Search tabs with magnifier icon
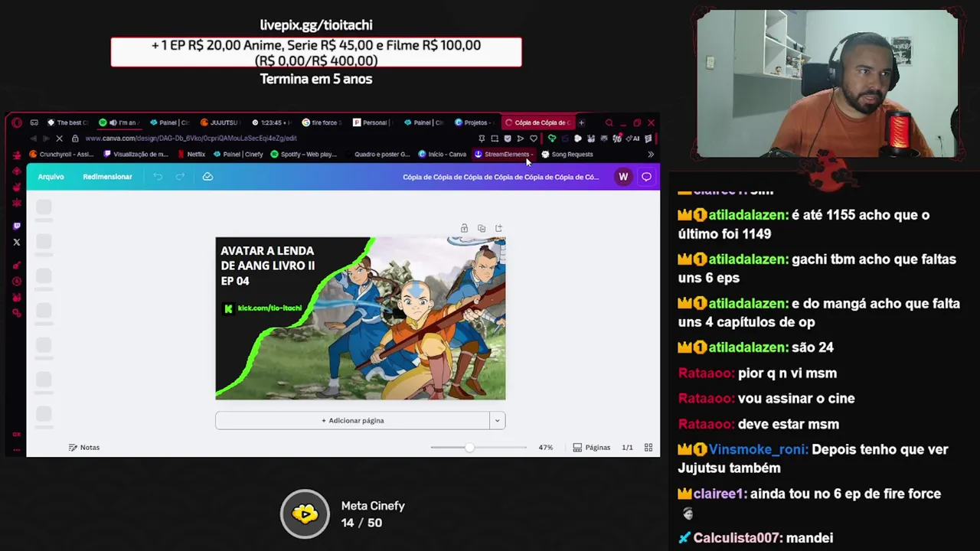Image resolution: width=980 pixels, height=551 pixels. (609, 122)
